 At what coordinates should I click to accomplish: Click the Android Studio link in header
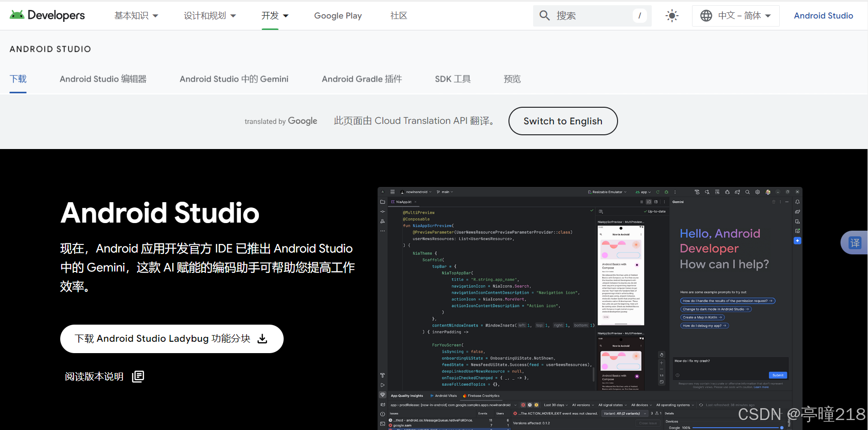(x=823, y=16)
